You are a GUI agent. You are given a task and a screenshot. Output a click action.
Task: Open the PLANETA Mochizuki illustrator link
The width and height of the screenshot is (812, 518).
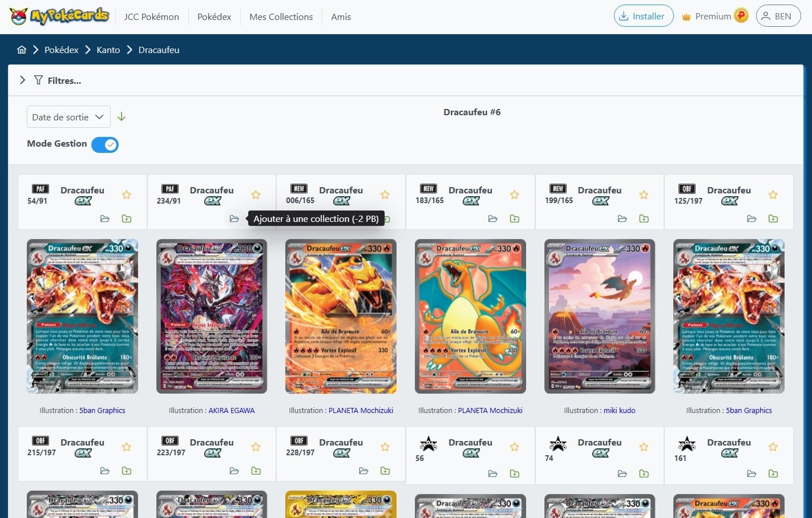pyautogui.click(x=361, y=410)
